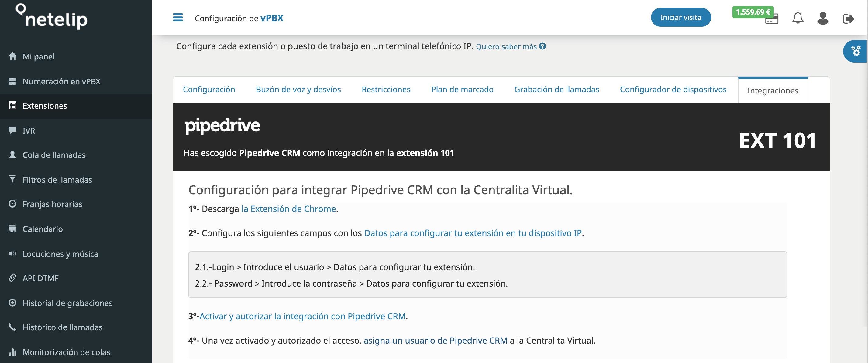Click the Extensiones list icon
Image resolution: width=868 pixels, height=363 pixels.
click(x=12, y=105)
